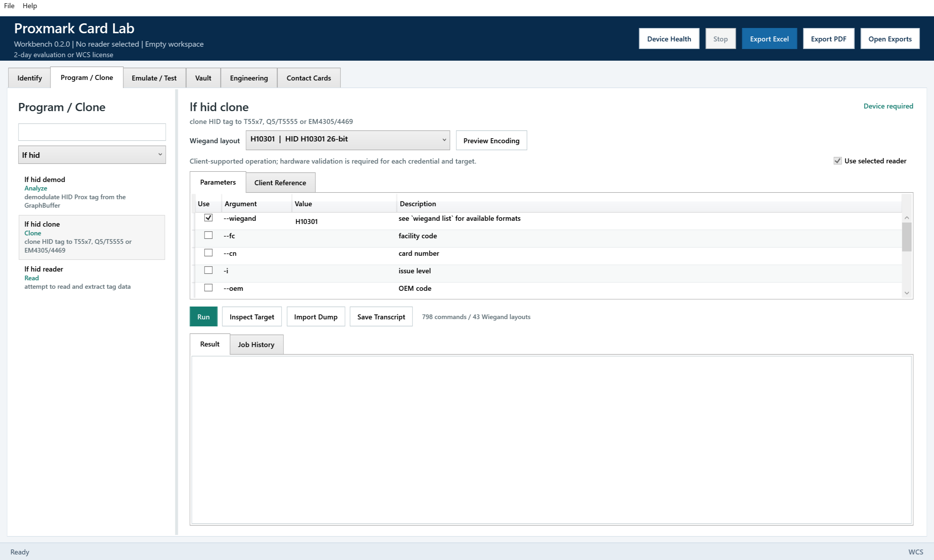The width and height of the screenshot is (934, 560).
Task: Click parameter list scroll up arrow
Action: pos(907,218)
